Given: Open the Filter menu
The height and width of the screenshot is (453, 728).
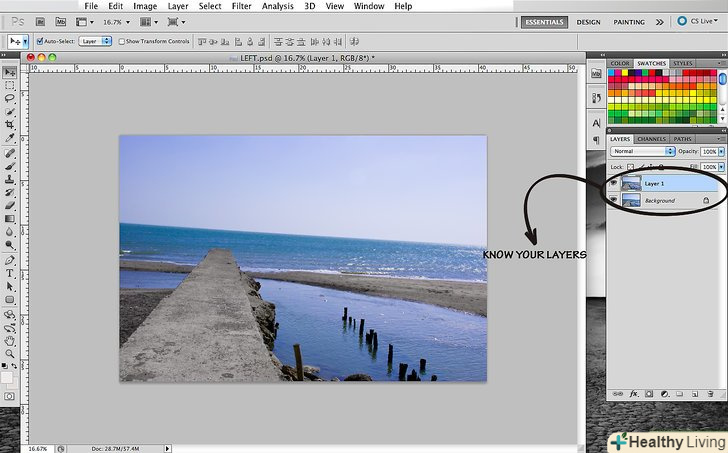Looking at the screenshot, I should pyautogui.click(x=241, y=6).
